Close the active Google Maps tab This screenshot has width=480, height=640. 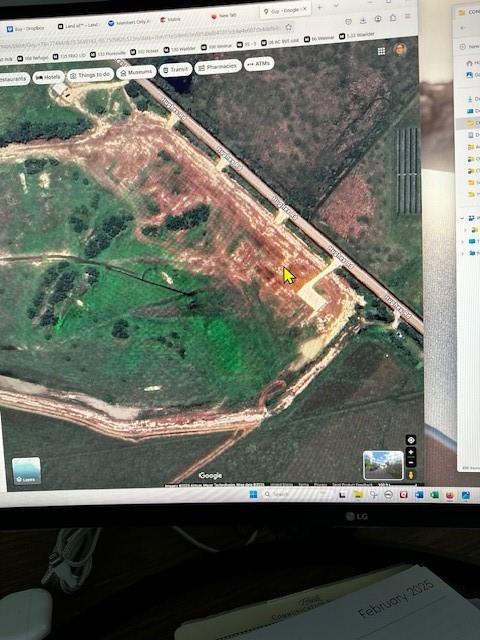305,9
